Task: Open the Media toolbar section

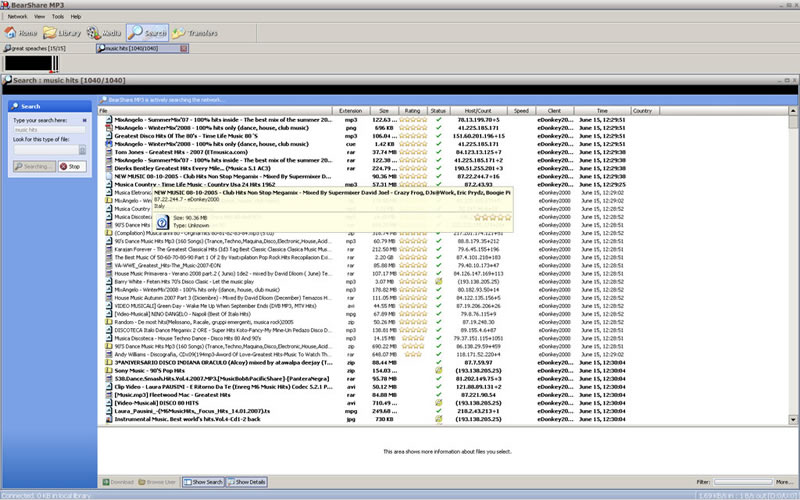Action: (x=104, y=33)
